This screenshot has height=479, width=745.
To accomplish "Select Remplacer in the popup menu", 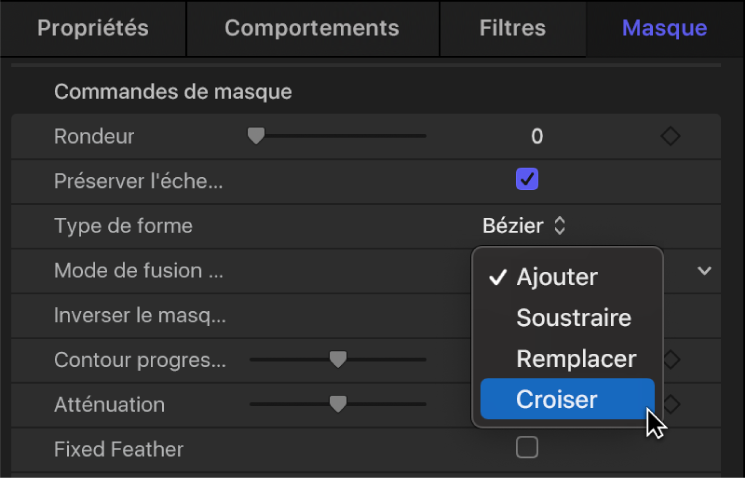I will click(575, 358).
